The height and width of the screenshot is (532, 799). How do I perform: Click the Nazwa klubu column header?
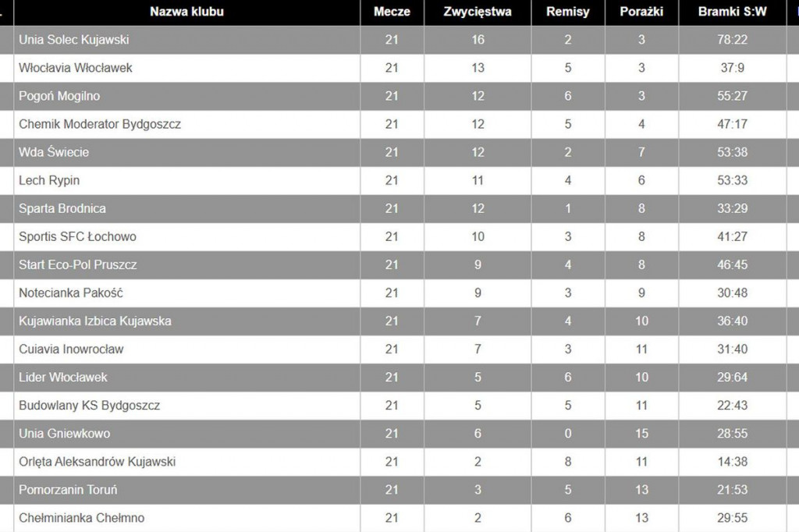186,12
